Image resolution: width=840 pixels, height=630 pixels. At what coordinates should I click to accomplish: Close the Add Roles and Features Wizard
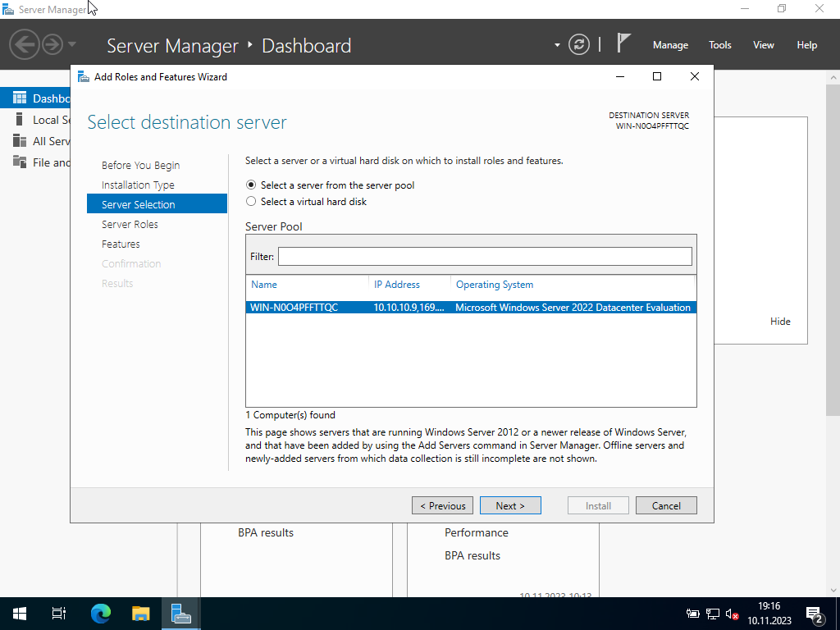(694, 76)
